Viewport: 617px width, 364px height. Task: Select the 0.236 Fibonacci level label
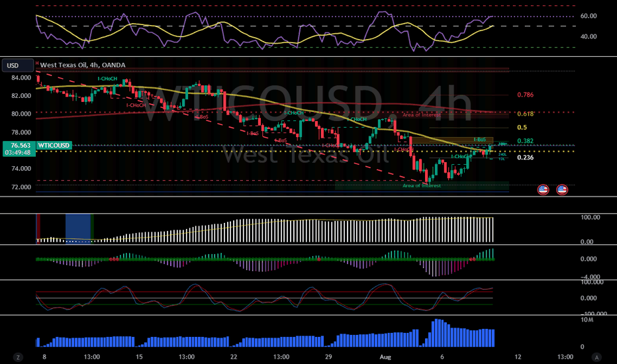[526, 158]
